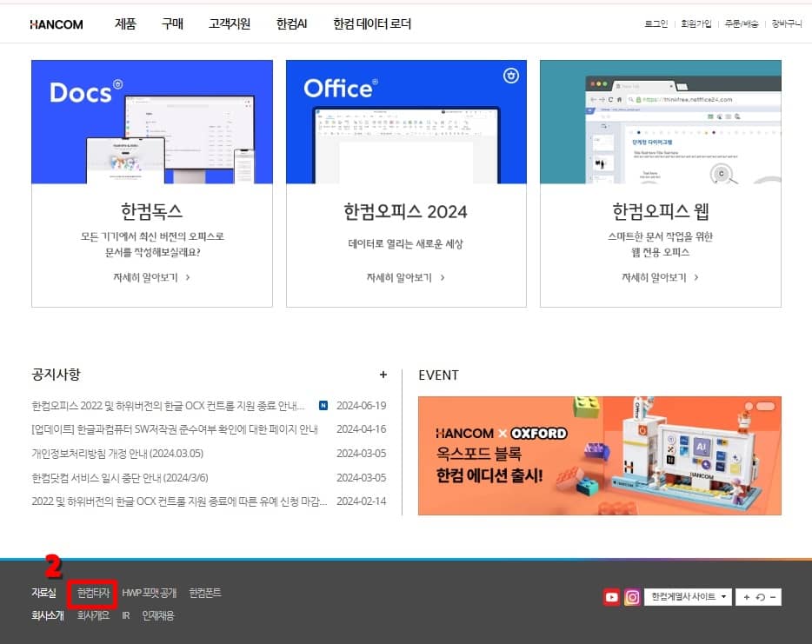Click the blue N badge on the first notice
The image size is (812, 644).
point(325,405)
